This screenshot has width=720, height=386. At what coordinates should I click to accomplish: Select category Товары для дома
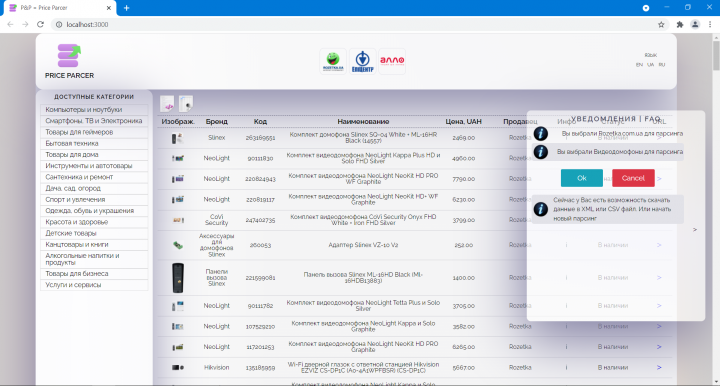(x=94, y=155)
